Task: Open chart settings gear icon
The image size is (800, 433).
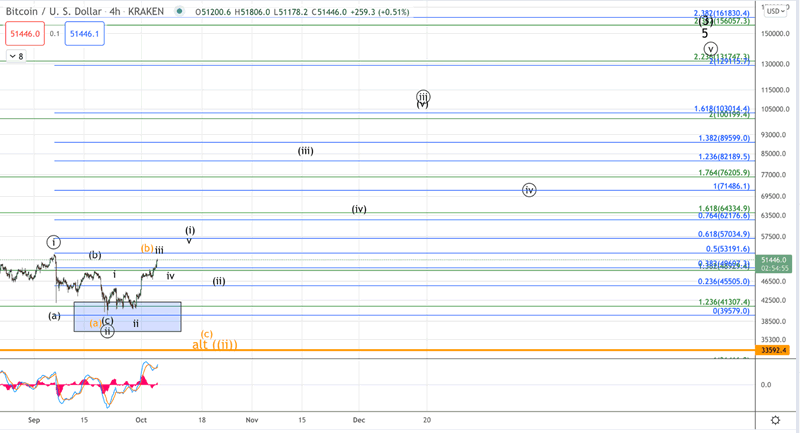Action: 776,418
